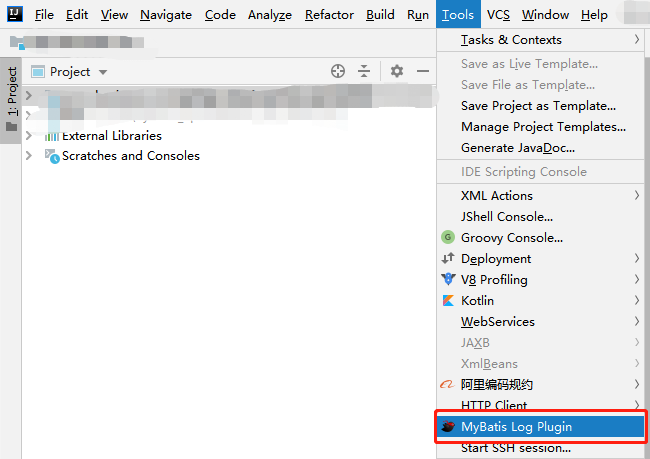The height and width of the screenshot is (459, 650).
Task: Open the Window menu
Action: (x=545, y=15)
